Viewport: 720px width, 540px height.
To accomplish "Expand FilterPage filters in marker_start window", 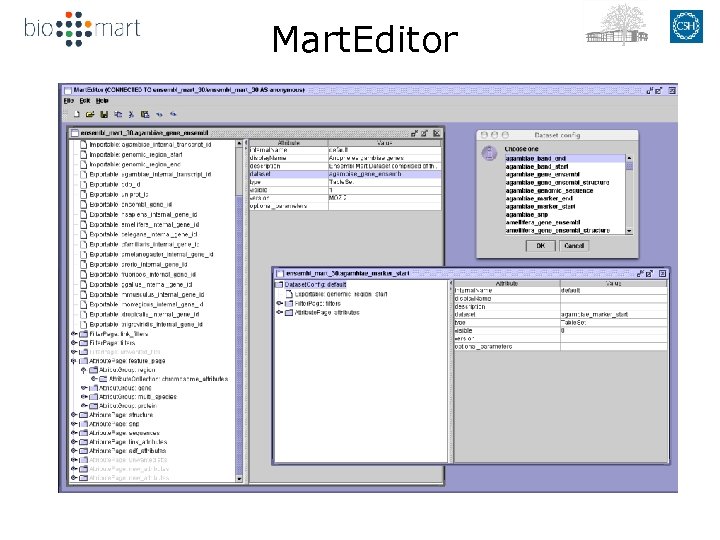I will tap(279, 304).
